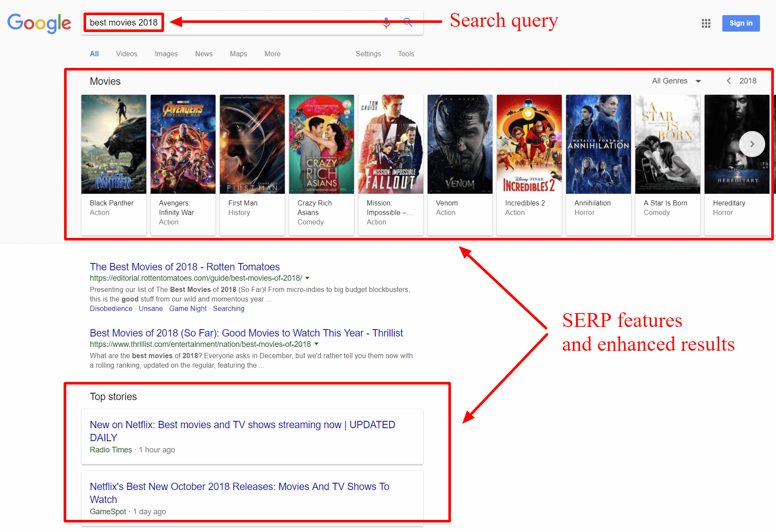Open the More menu
776x532 pixels.
tap(273, 54)
